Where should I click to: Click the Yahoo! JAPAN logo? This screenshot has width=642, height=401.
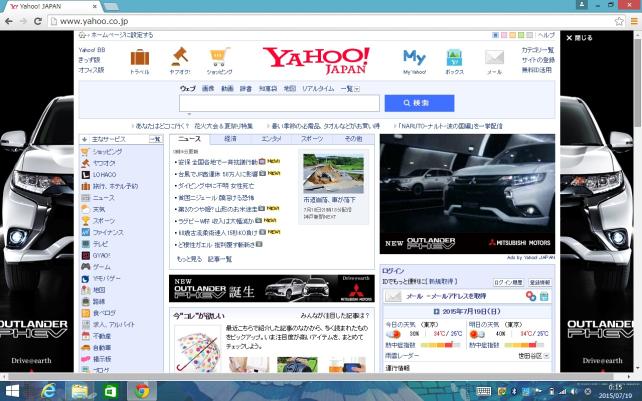pyautogui.click(x=316, y=60)
